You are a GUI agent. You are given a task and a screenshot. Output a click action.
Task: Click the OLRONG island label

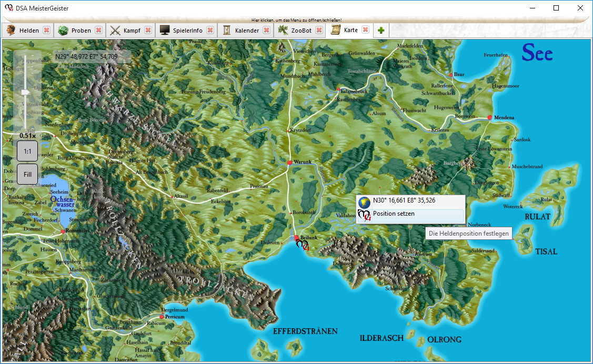[x=445, y=340]
